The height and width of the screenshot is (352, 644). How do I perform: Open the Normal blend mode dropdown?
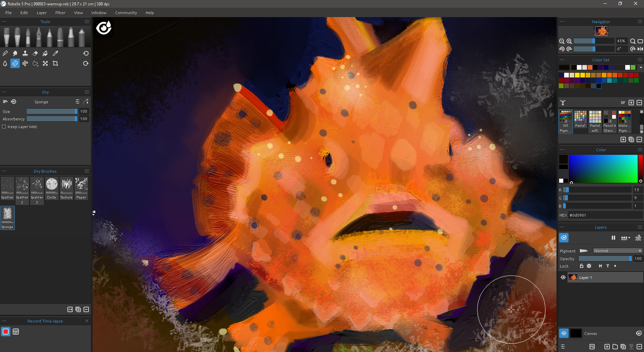click(618, 251)
